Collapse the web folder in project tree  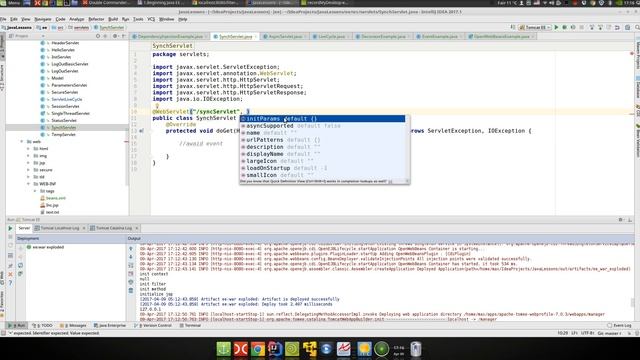click(22, 142)
